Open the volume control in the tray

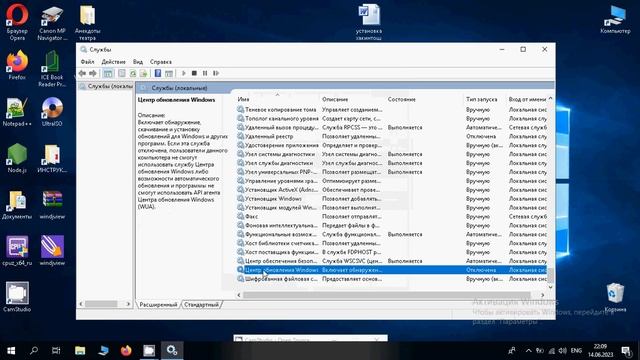pos(562,350)
